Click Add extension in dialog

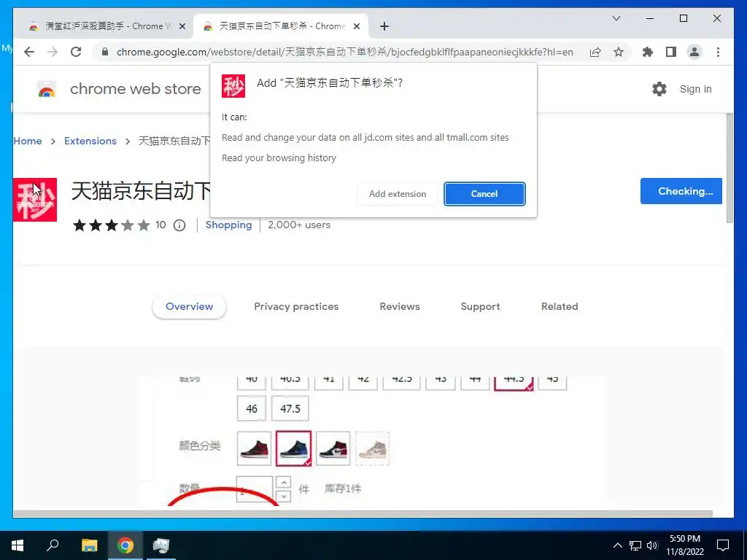(x=398, y=194)
